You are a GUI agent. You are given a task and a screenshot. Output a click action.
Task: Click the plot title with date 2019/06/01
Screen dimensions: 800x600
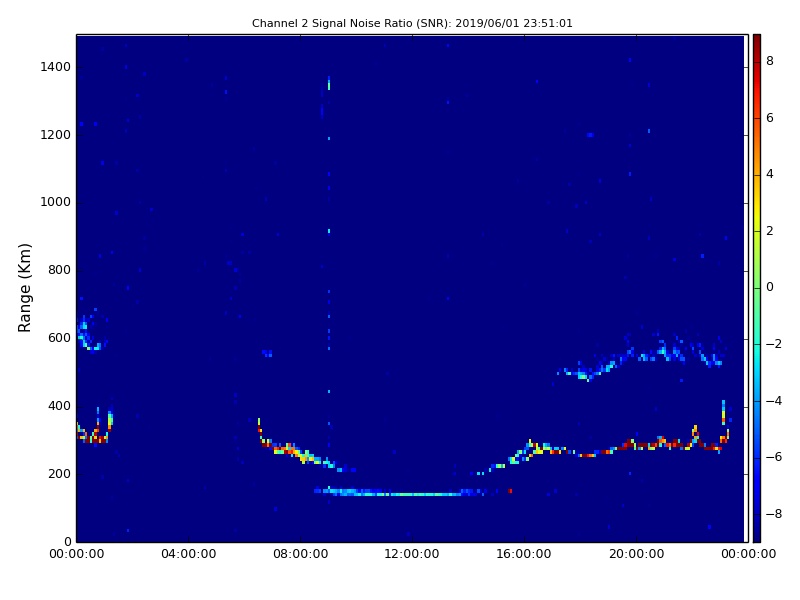pyautogui.click(x=412, y=23)
